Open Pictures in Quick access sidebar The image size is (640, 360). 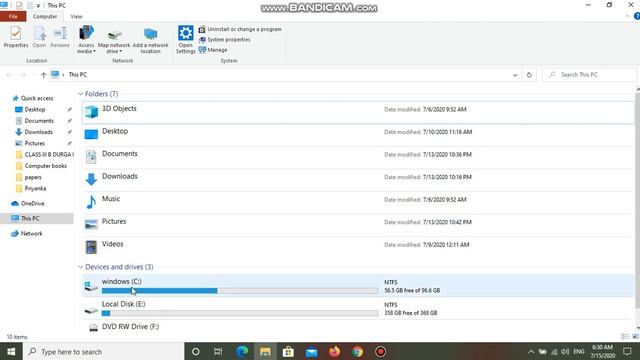(x=35, y=143)
